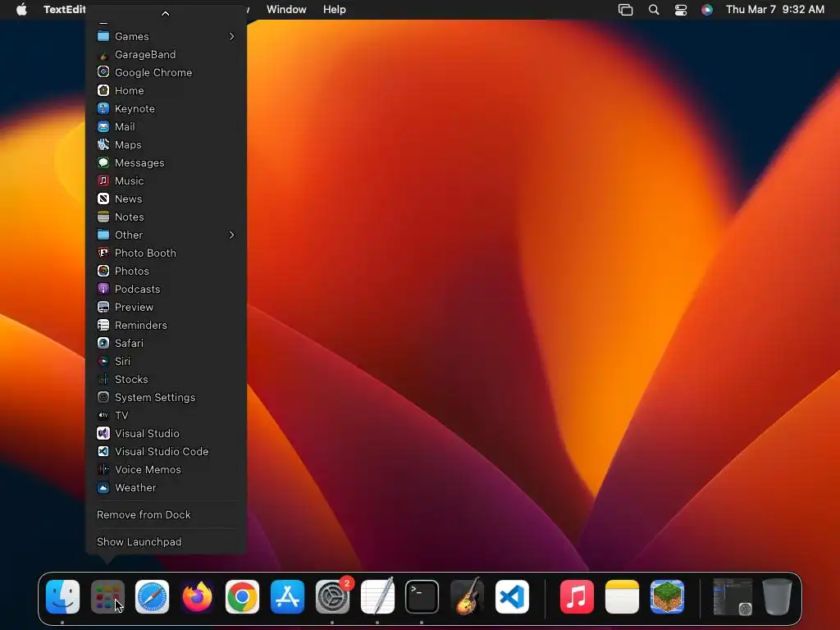Screen dimensions: 840x630
Task: Switch to TextEdit in the Dock
Action: pyautogui.click(x=377, y=596)
